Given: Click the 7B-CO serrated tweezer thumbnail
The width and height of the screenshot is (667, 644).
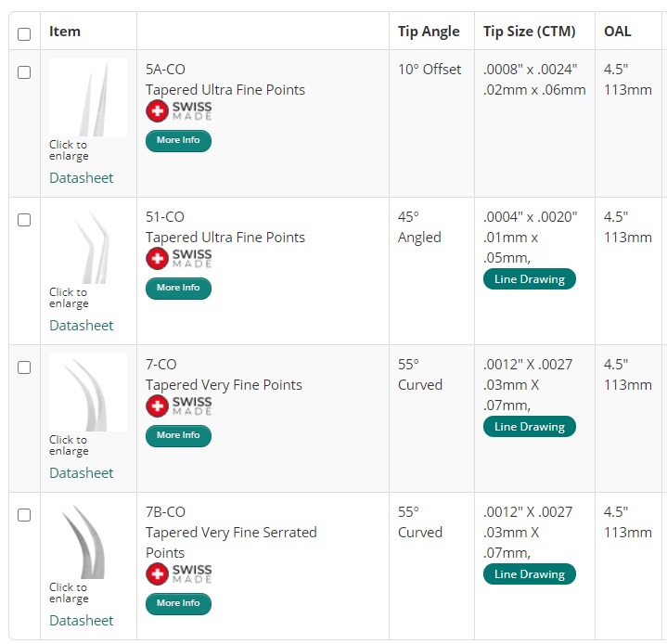Looking at the screenshot, I should coord(88,541).
